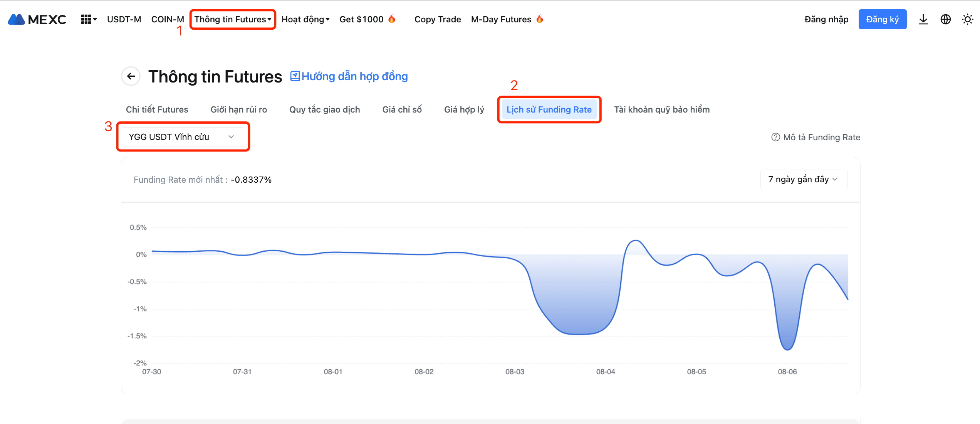Image resolution: width=980 pixels, height=424 pixels.
Task: Click the 08-04 date on chart axis
Action: 605,372
